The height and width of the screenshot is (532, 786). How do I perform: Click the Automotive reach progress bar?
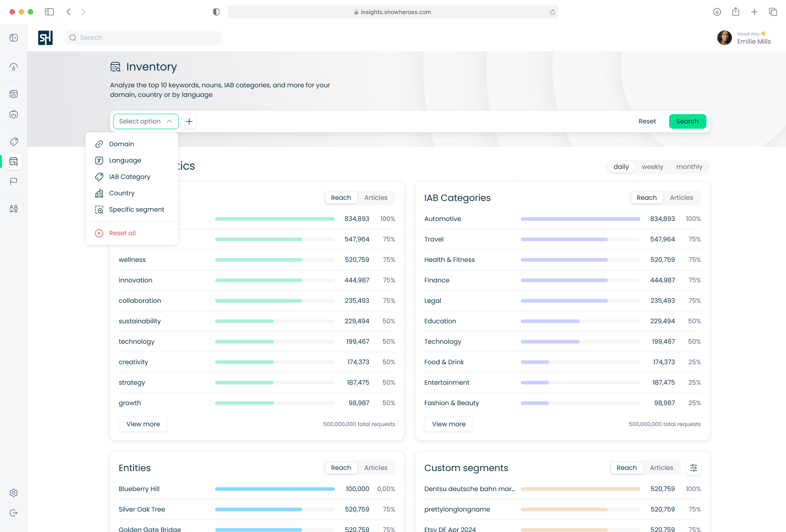pos(580,219)
